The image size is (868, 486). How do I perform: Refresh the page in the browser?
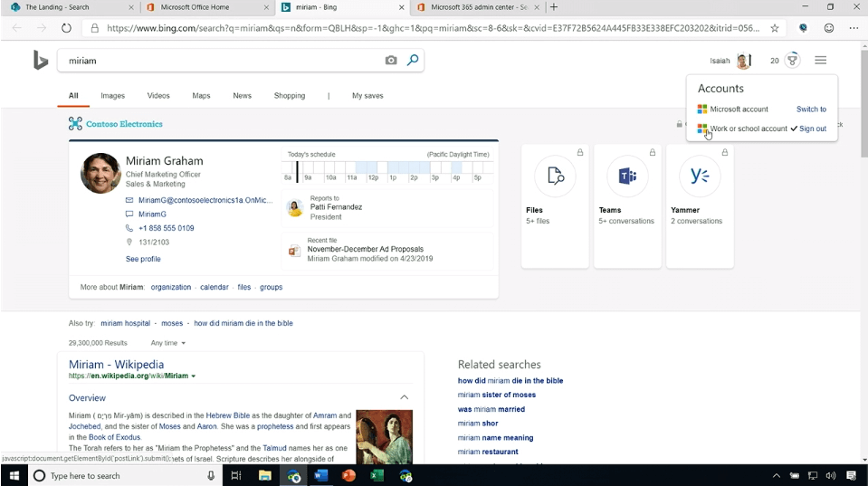(66, 28)
